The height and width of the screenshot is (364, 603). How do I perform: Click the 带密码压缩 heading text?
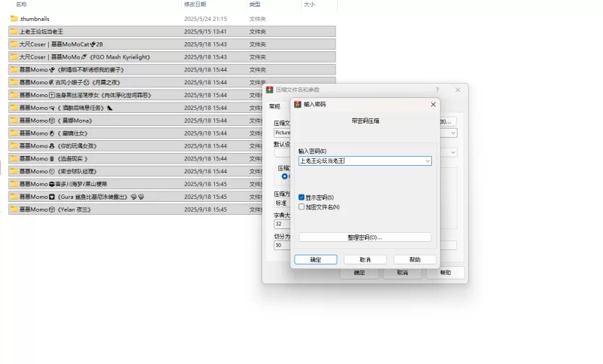click(366, 121)
